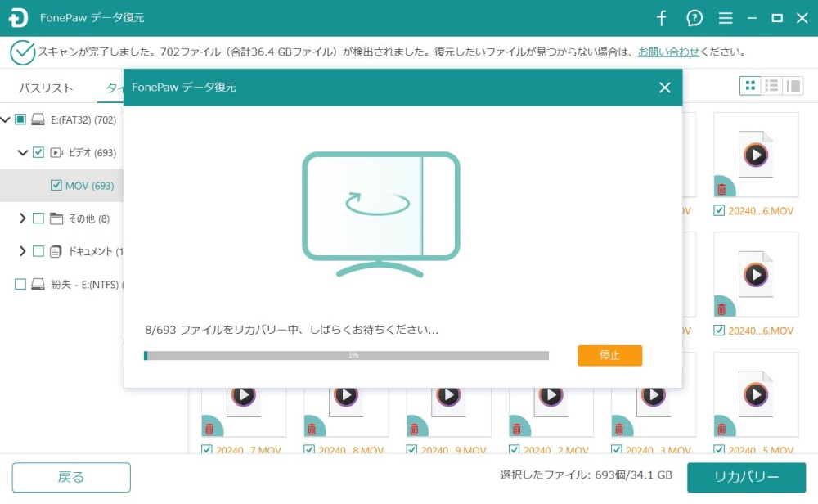
Task: Click the deleted trash badge on 20240...2.MOV
Action: coord(518,427)
